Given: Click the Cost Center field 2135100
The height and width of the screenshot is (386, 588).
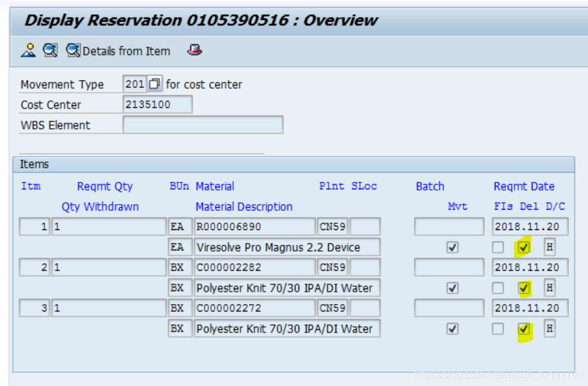Looking at the screenshot, I should tap(157, 104).
